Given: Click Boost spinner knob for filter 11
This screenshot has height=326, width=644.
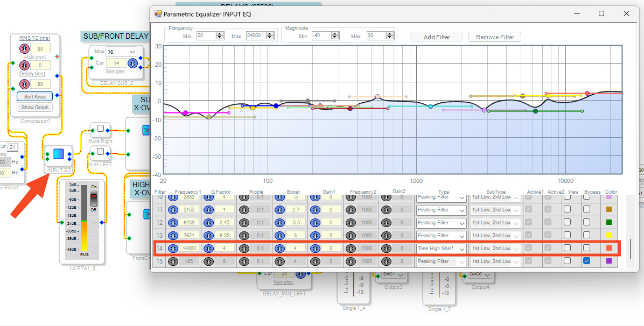Looking at the screenshot, I should (279, 210).
